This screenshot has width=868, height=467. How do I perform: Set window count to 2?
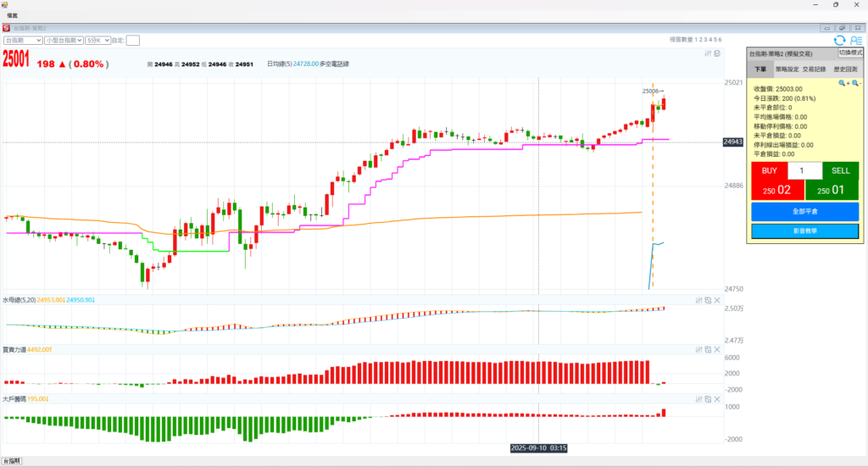(701, 40)
